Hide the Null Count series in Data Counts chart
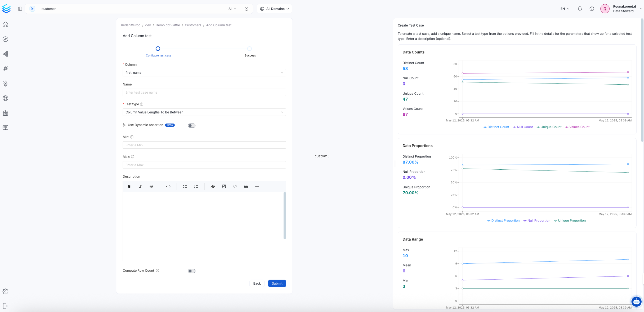The height and width of the screenshot is (312, 644). (523, 127)
